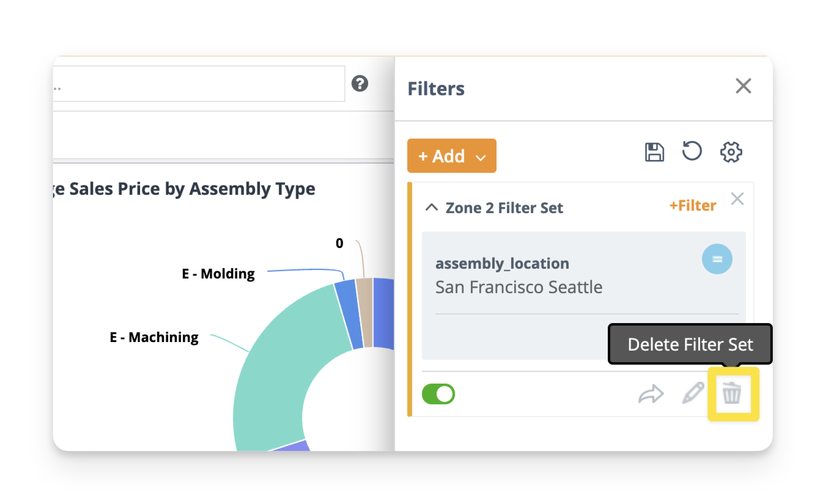
Task: Select the blue E - Molding chart slice
Action: pos(345,314)
